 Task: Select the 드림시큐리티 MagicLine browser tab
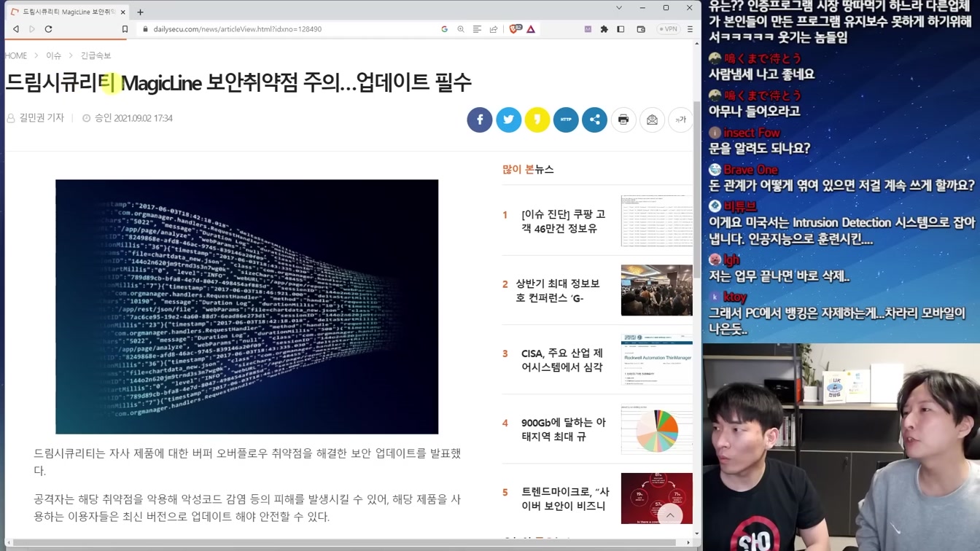pyautogui.click(x=67, y=12)
